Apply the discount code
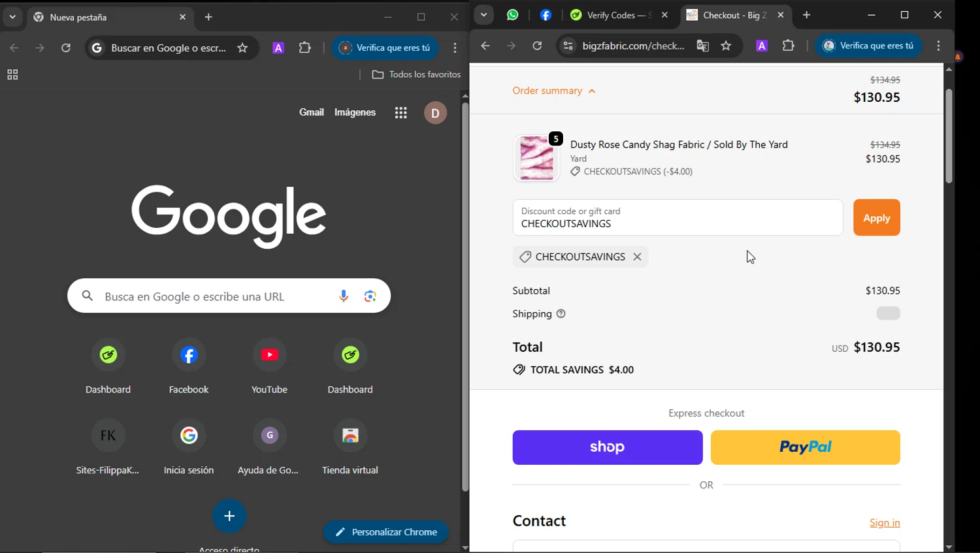This screenshot has height=553, width=980. pyautogui.click(x=877, y=217)
